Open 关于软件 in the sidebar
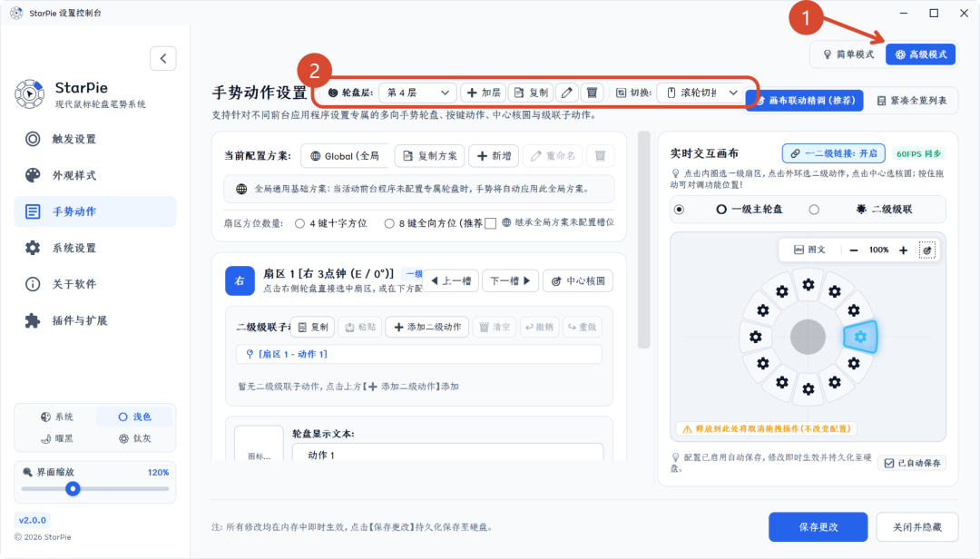Image resolution: width=980 pixels, height=559 pixels. pyautogui.click(x=95, y=284)
